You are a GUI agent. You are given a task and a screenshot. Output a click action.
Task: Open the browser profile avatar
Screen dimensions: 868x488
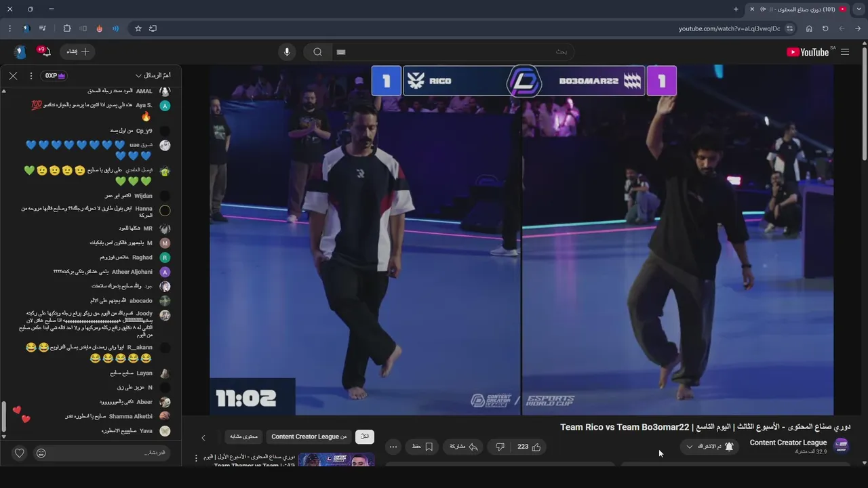coord(26,28)
